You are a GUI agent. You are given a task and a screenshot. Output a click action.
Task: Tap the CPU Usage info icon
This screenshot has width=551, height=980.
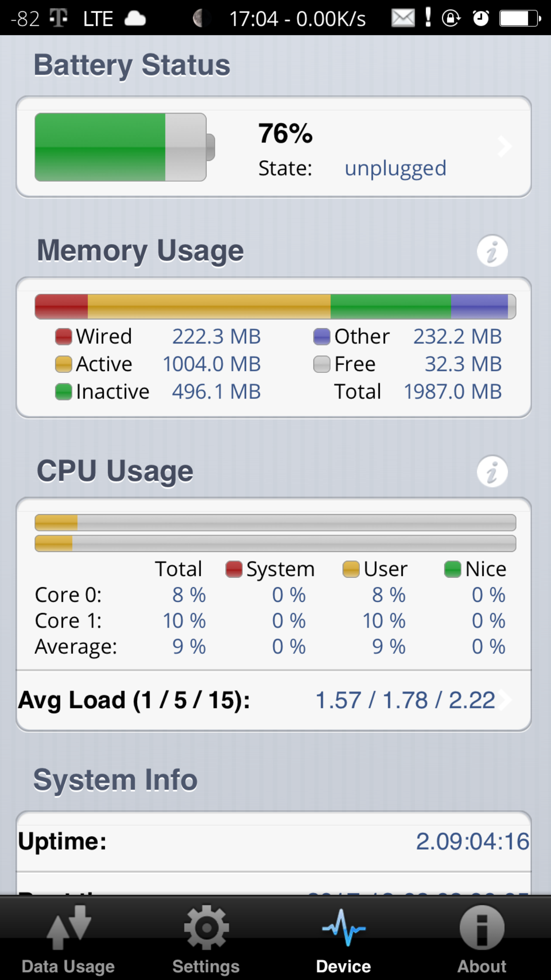point(492,471)
